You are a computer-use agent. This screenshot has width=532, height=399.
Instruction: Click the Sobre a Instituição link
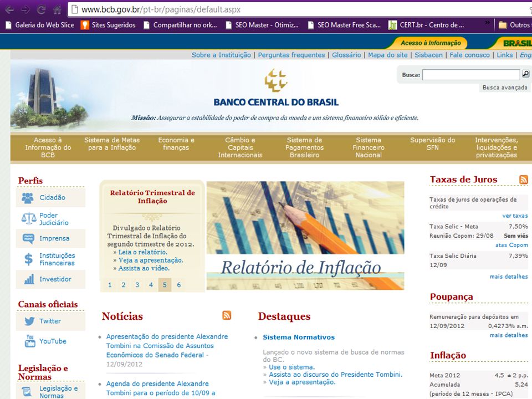pyautogui.click(x=221, y=55)
